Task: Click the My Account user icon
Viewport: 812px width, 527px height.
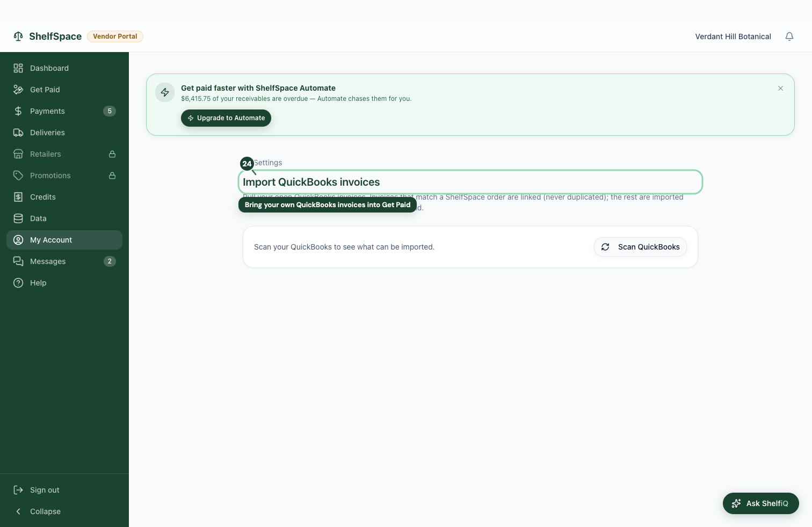Action: click(18, 240)
